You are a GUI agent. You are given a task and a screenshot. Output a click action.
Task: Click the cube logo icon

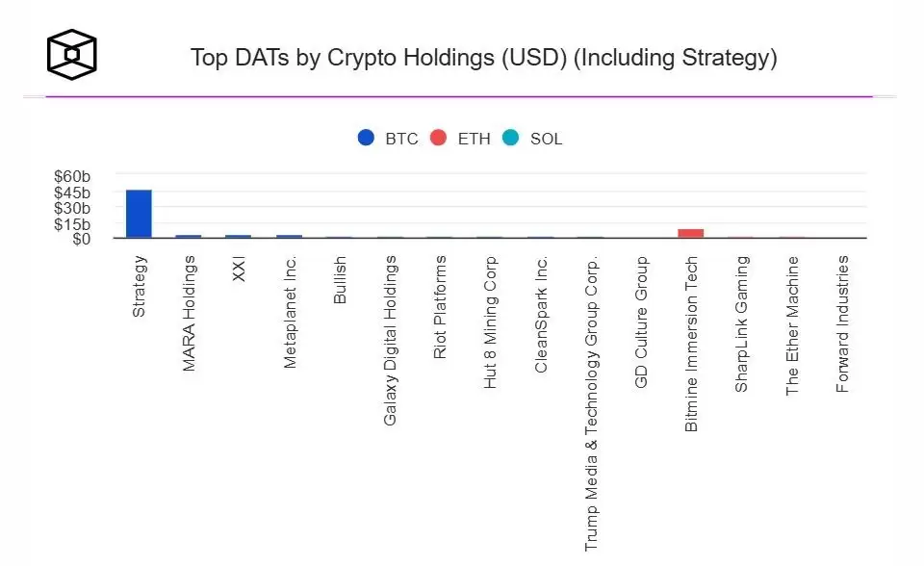[72, 54]
